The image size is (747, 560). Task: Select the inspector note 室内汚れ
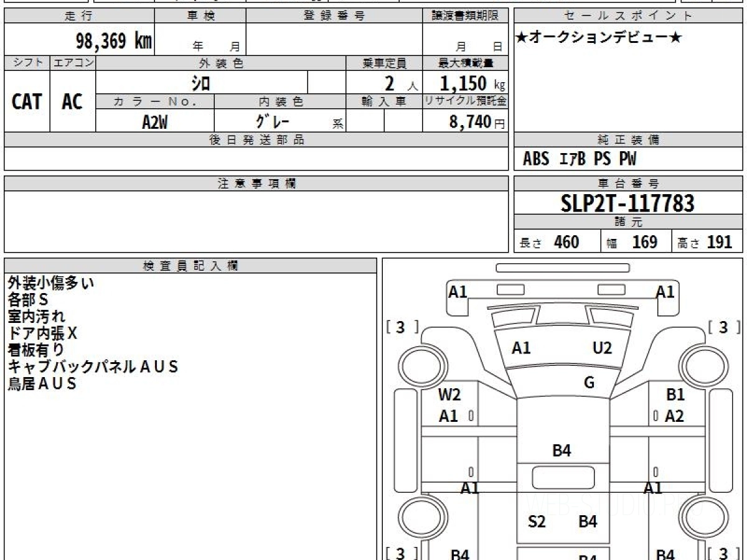[x=36, y=317]
